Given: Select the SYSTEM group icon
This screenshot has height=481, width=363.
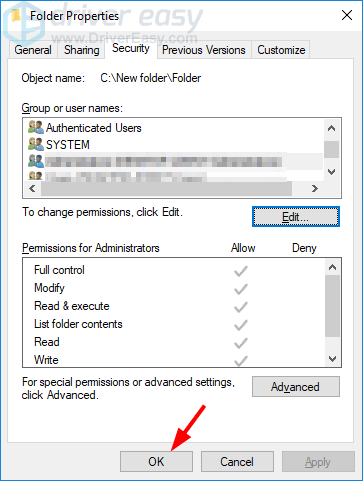Looking at the screenshot, I should (x=36, y=144).
